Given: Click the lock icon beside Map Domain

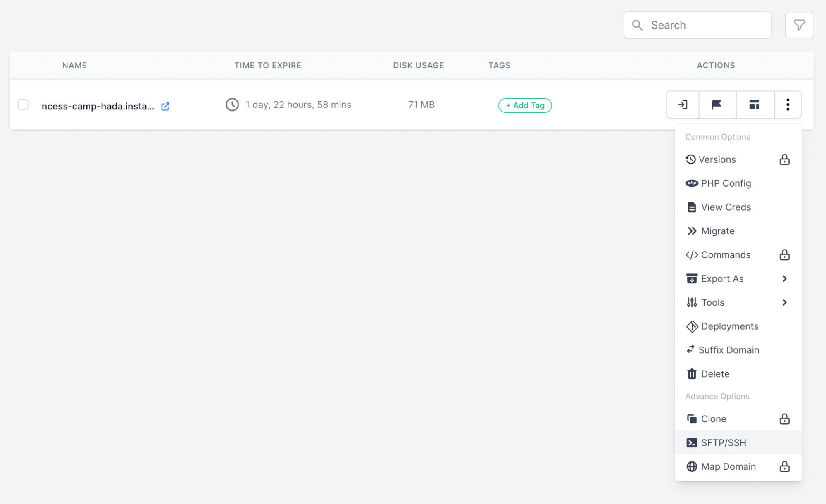Looking at the screenshot, I should (784, 466).
